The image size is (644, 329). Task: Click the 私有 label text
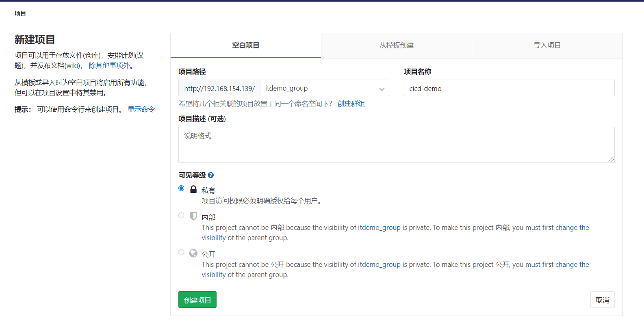(x=208, y=190)
